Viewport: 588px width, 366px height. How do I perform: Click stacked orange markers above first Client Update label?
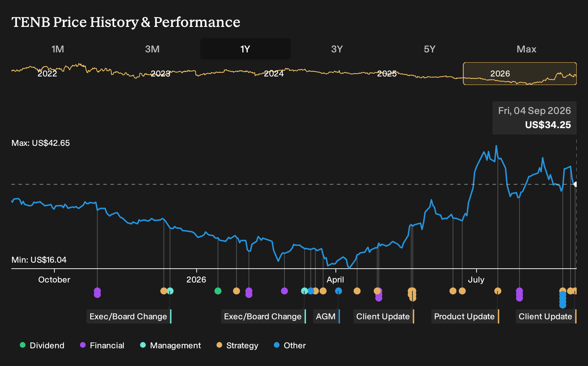[x=412, y=294]
